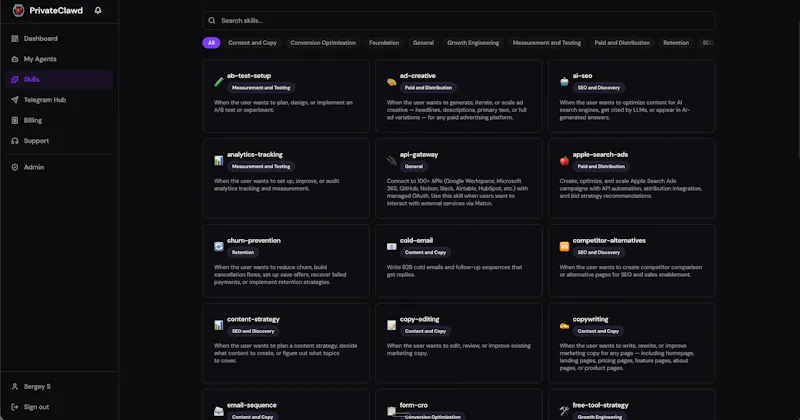The height and width of the screenshot is (420, 800).
Task: Filter by Measurement and Testing
Action: (546, 43)
